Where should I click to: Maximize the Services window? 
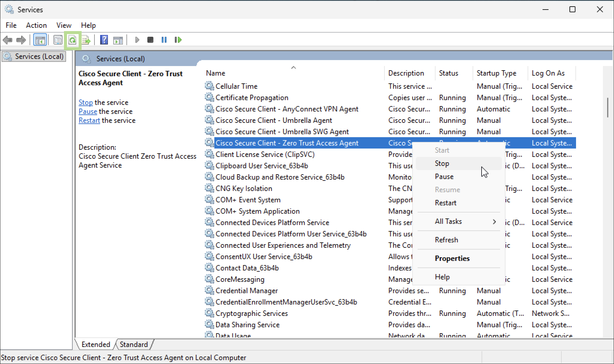(572, 10)
